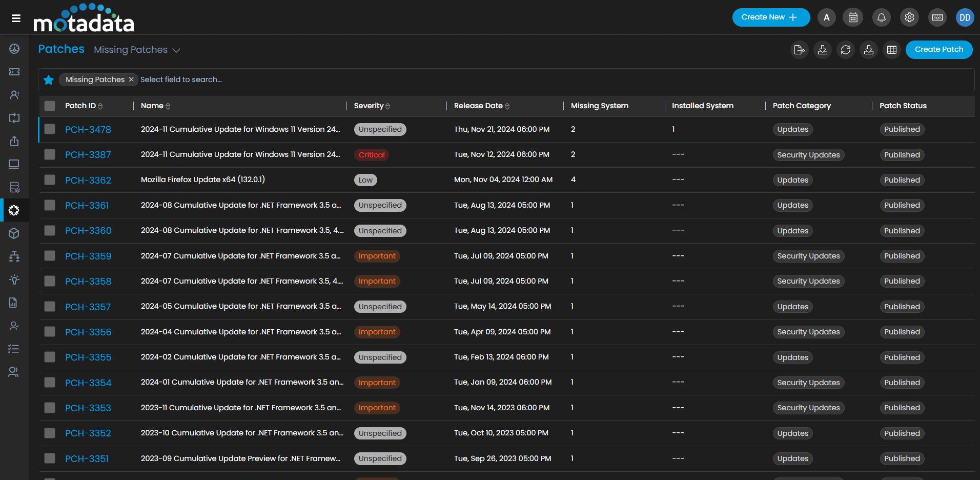Viewport: 980px width, 480px height.
Task: Sort by Severity column
Action: [372, 106]
